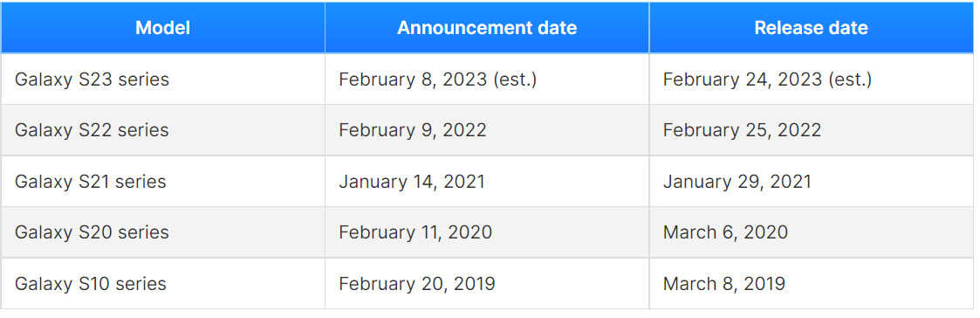
Task: Select the Galaxy S21 series cell
Action: tap(162, 182)
